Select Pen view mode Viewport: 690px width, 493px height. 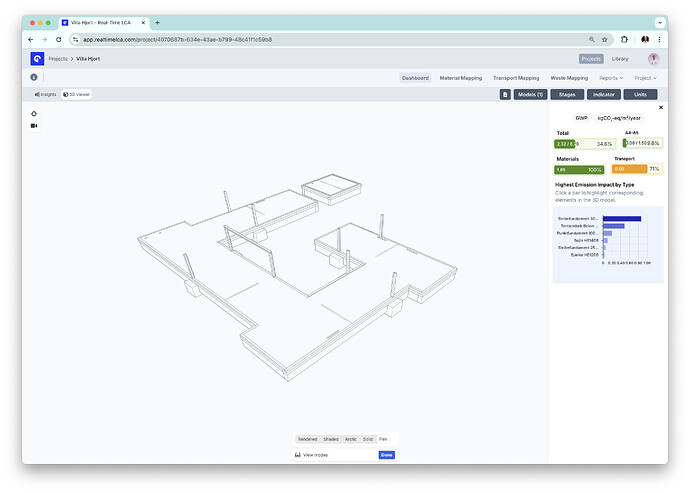[x=383, y=439]
